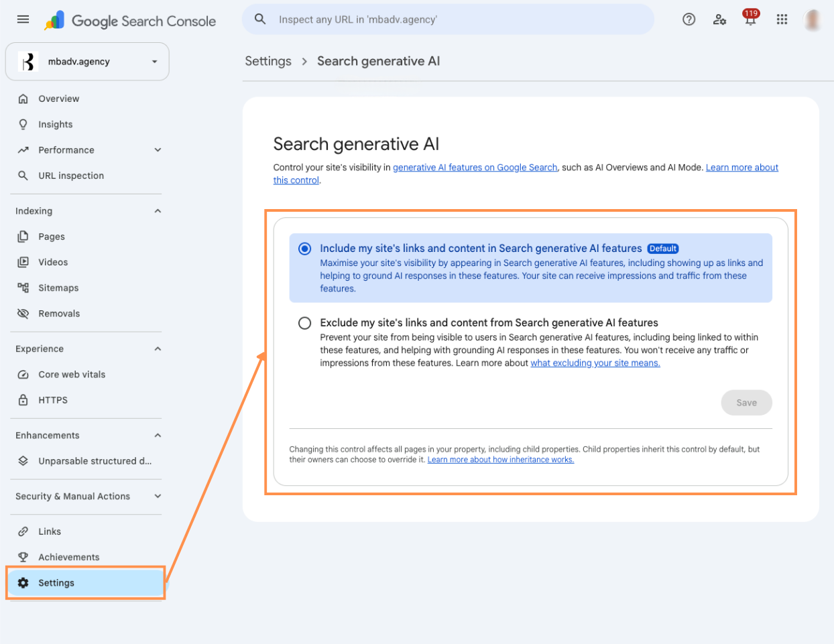Click the Inspect any URL search field

click(448, 19)
